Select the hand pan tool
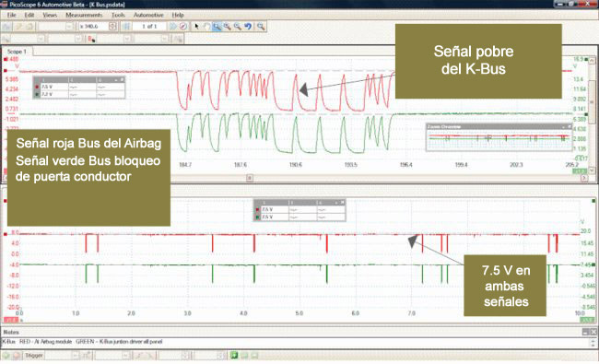Screen dimensions: 599x364 [x=206, y=27]
